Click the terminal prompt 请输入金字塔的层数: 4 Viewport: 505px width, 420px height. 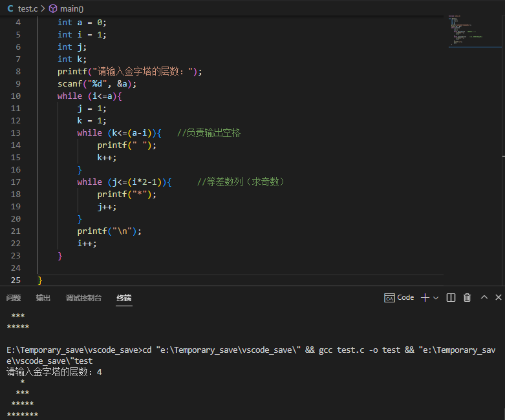(54, 372)
